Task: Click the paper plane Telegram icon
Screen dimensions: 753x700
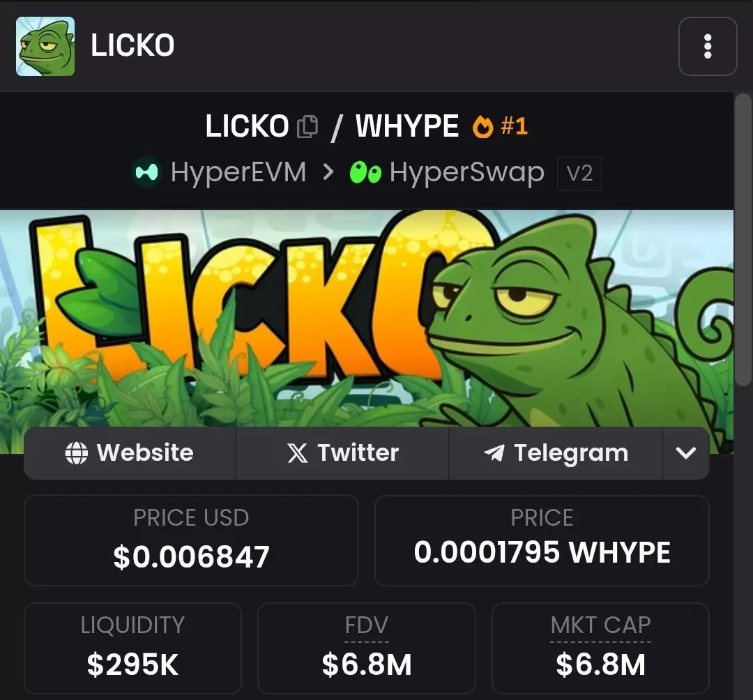Action: pyautogui.click(x=494, y=452)
